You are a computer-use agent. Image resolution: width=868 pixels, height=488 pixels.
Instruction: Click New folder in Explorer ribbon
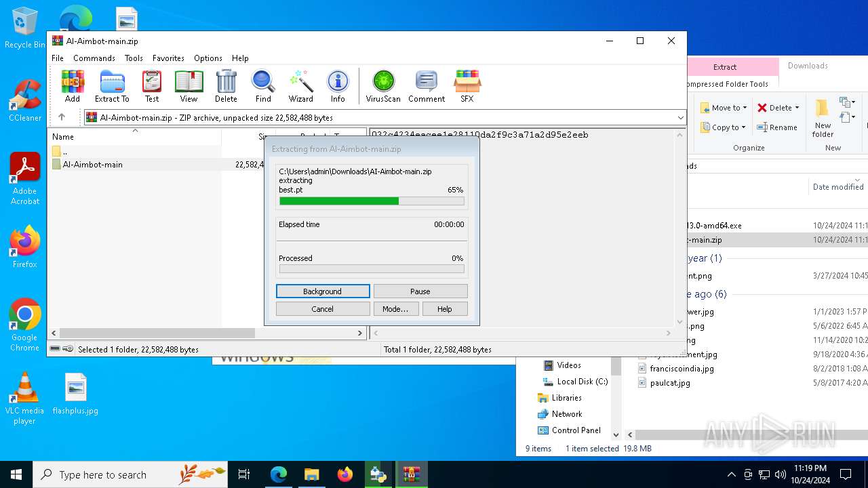(823, 118)
